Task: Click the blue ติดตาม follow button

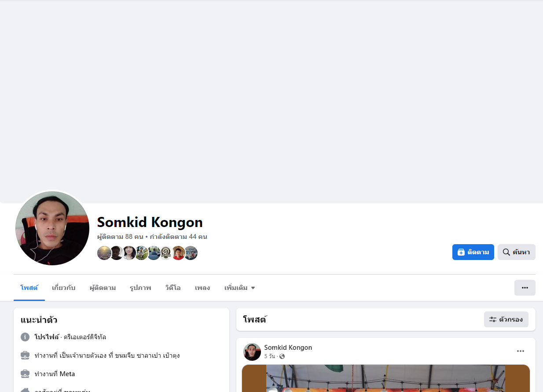Action: [x=473, y=252]
